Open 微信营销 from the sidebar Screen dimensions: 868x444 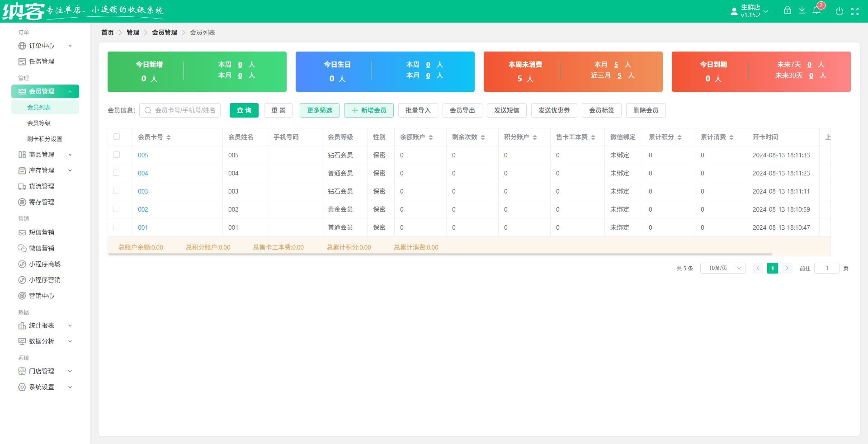coord(22,248)
